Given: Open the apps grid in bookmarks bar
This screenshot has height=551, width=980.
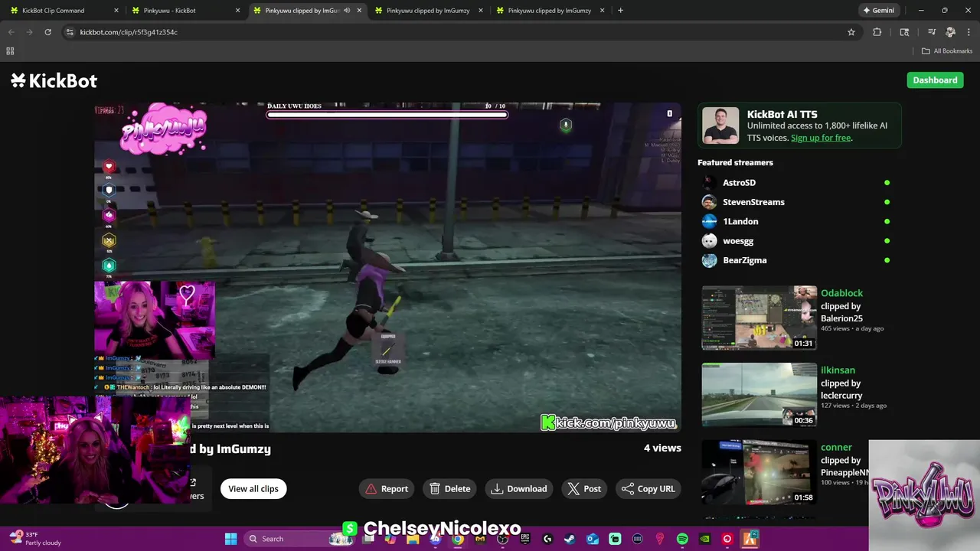Looking at the screenshot, I should [10, 51].
